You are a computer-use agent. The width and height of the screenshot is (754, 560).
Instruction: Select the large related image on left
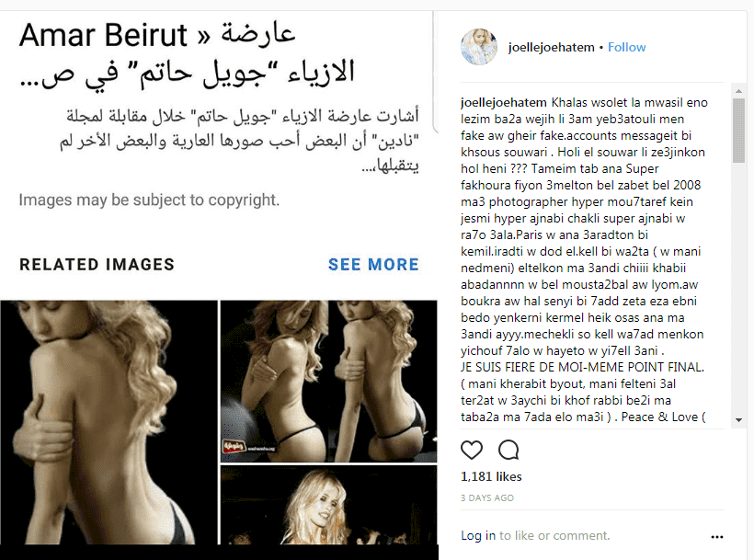pos(109,422)
